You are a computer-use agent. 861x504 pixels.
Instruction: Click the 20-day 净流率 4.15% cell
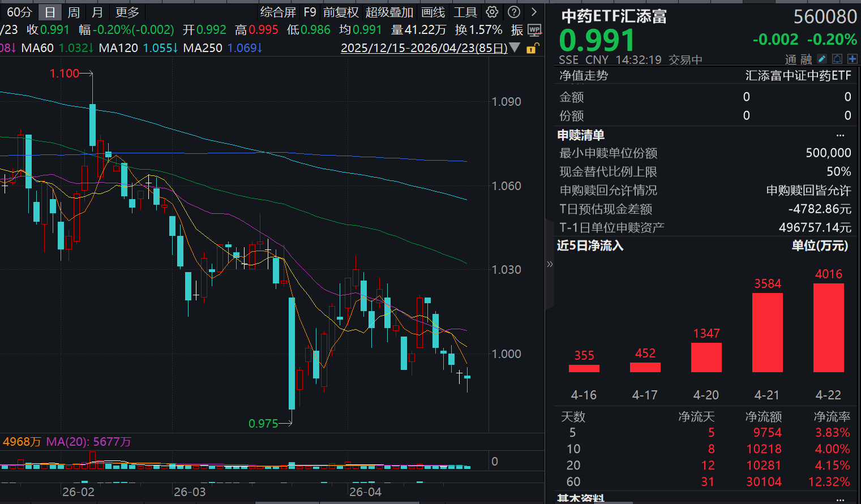pos(833,466)
